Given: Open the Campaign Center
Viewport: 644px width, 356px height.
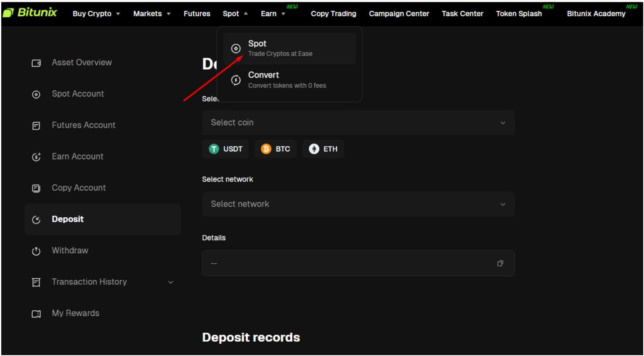Looking at the screenshot, I should click(399, 14).
